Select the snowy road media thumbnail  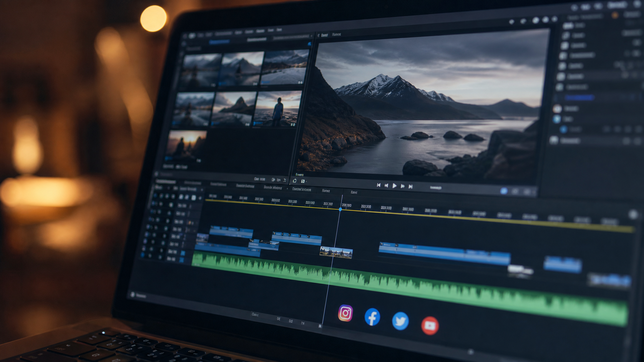pos(285,67)
